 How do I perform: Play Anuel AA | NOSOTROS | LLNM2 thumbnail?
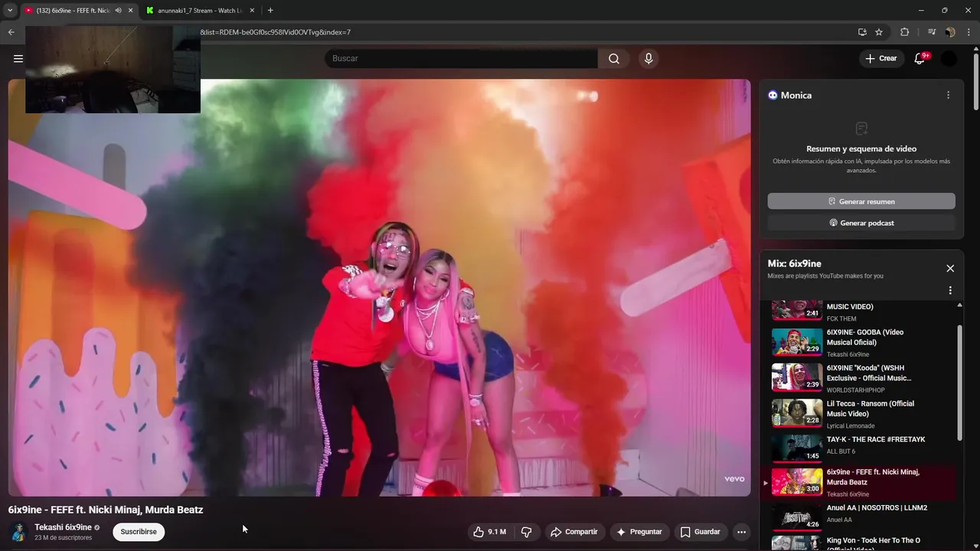pyautogui.click(x=796, y=518)
